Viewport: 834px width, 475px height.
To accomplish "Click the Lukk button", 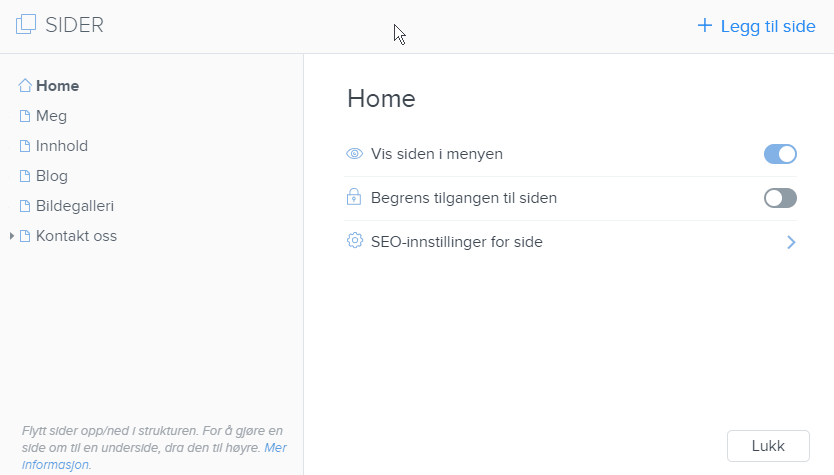I will pos(768,446).
